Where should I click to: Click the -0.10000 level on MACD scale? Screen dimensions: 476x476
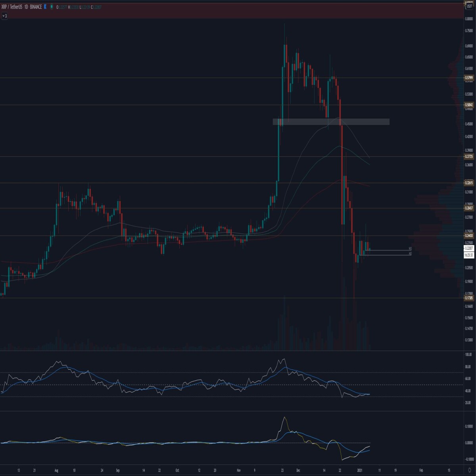[x=469, y=459]
